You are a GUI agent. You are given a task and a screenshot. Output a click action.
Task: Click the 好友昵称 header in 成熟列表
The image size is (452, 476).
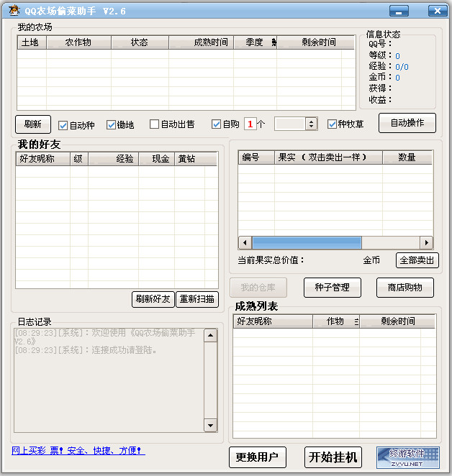pyautogui.click(x=273, y=321)
